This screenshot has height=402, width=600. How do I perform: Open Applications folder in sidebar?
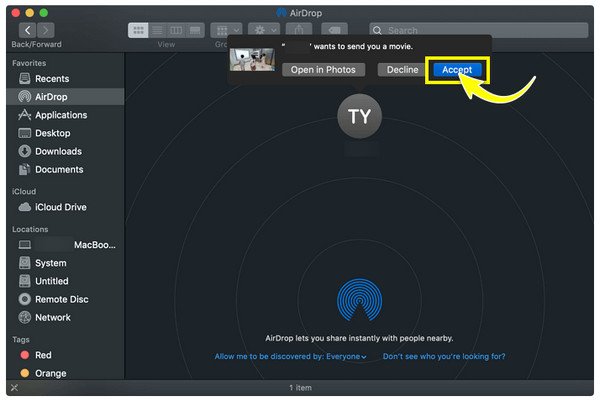(65, 115)
